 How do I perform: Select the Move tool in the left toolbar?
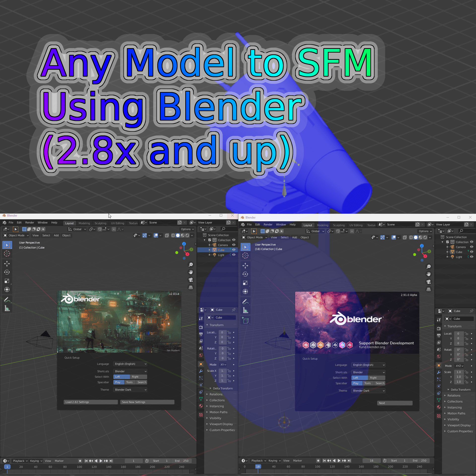click(x=7, y=264)
